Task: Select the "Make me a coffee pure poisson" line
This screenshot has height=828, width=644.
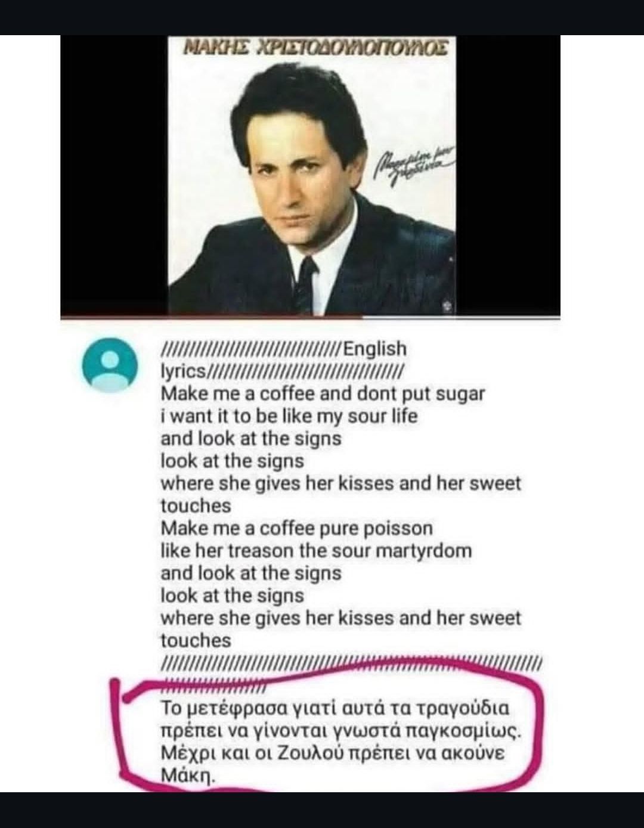Action: [x=296, y=528]
